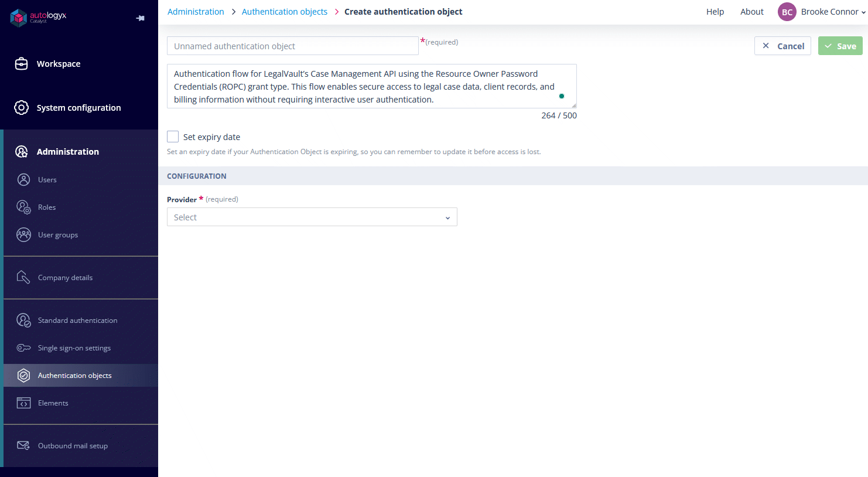Screen dimensions: 868x477
Task: Click the User groups icon
Action: [23, 235]
